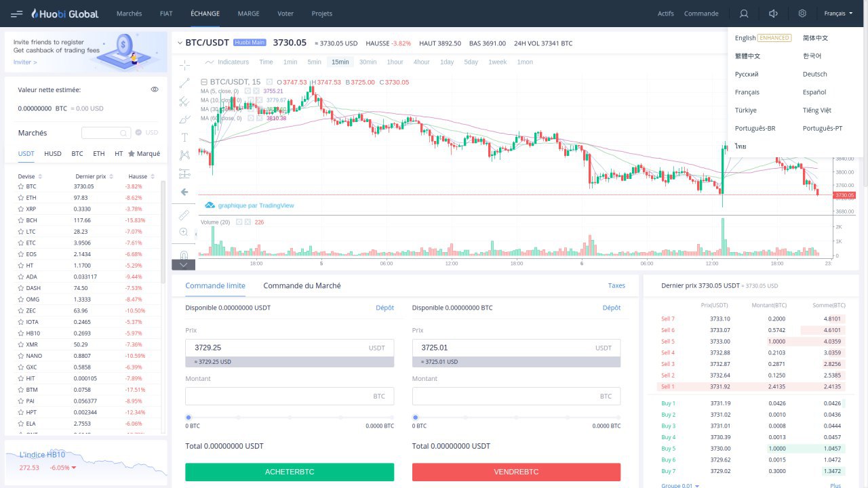This screenshot has height=488, width=868.
Task: Open the Inviter link in the banner
Action: 25,62
